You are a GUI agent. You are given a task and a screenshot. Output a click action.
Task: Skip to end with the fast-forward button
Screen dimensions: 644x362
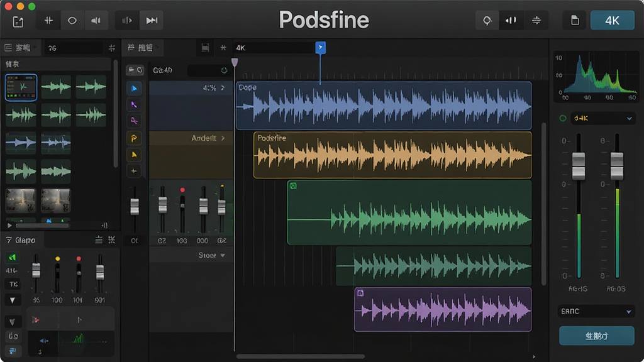[x=152, y=21]
